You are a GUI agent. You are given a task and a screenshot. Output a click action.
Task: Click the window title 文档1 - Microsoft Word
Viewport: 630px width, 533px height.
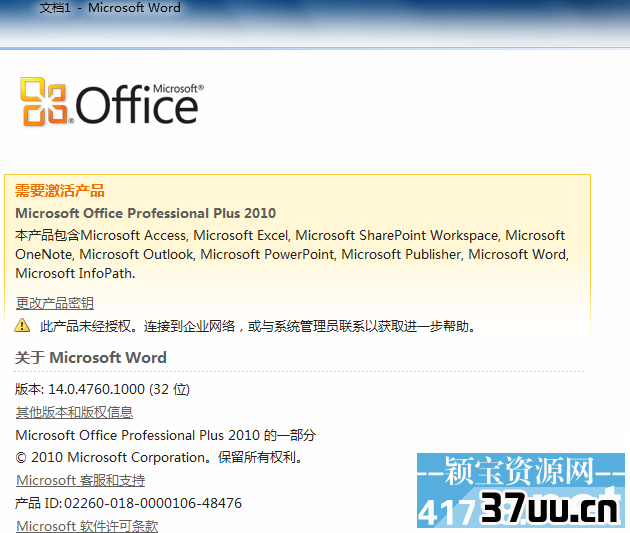pos(110,8)
